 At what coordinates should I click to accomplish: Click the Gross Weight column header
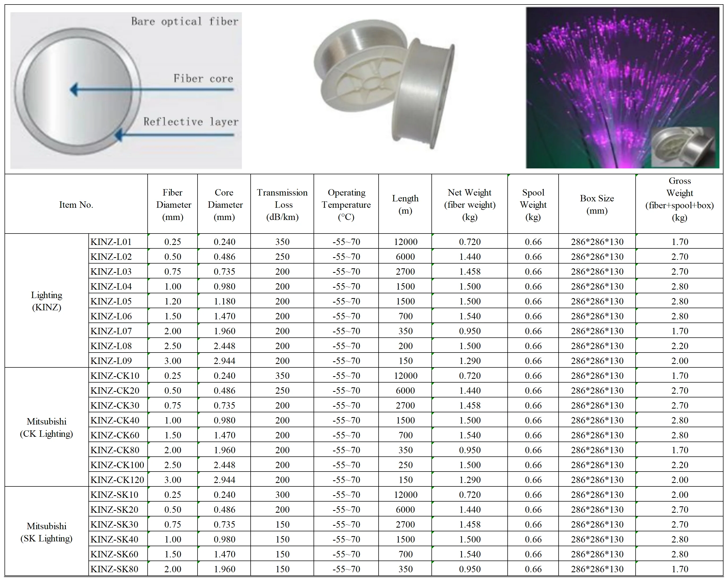click(x=679, y=199)
